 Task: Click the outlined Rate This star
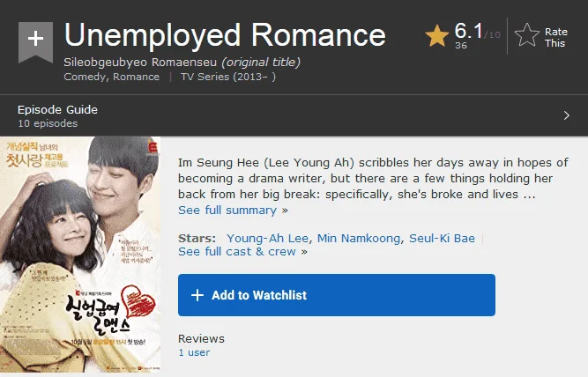point(527,35)
